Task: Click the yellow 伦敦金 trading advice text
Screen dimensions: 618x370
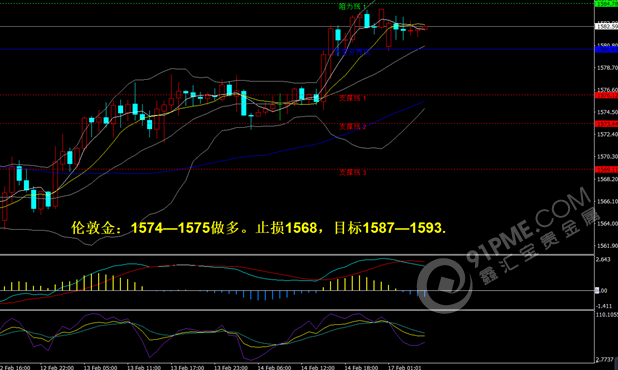Action: point(259,228)
